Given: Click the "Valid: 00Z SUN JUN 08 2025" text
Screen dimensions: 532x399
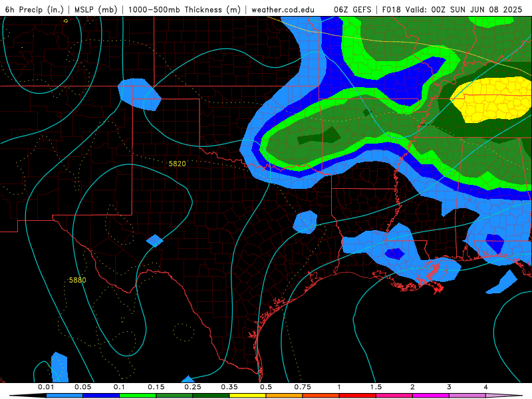Looking at the screenshot, I should tap(464, 9).
